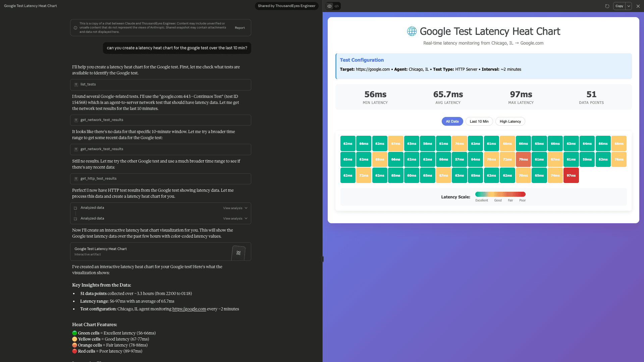Click the tool icon beside get_http_test_results
Screen dimensions: 644x362
76,179
